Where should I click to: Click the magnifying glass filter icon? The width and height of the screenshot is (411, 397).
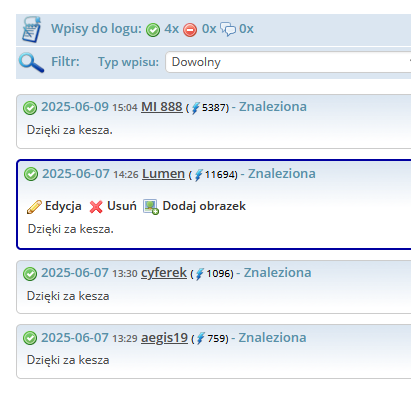[31, 62]
